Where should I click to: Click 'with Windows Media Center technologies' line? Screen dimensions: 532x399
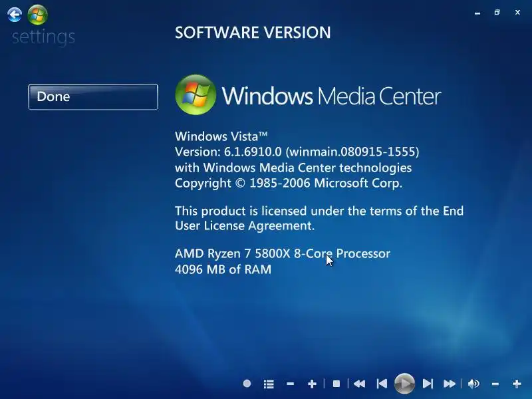pyautogui.click(x=293, y=168)
